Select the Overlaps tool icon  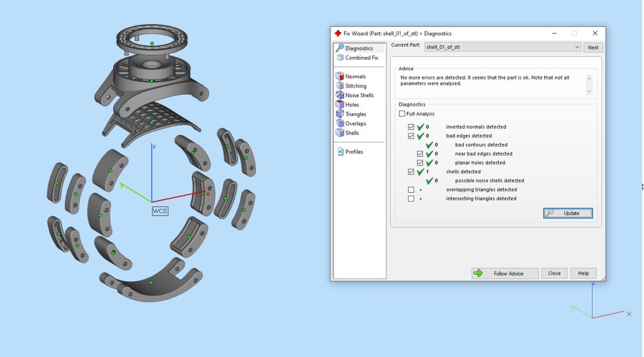click(x=340, y=123)
